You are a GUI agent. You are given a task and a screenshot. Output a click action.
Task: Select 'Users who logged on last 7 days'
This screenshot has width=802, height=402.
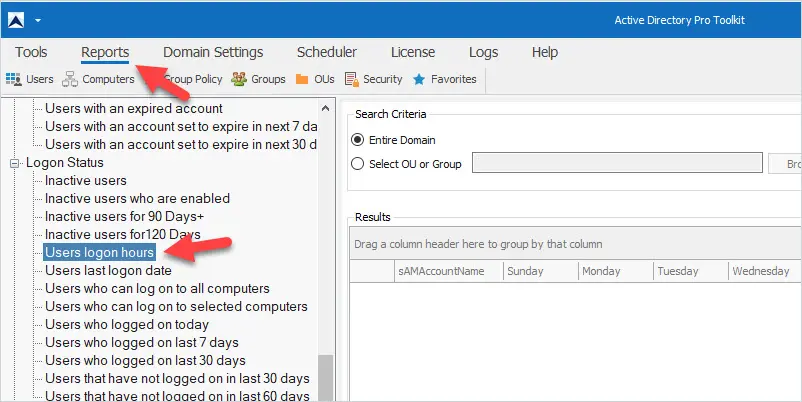tap(142, 343)
